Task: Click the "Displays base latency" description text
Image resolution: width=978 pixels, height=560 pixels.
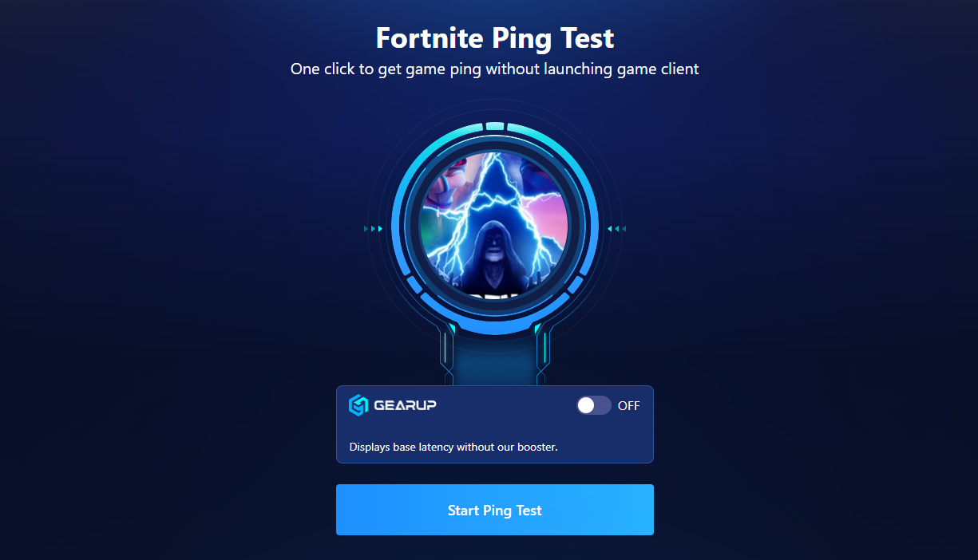Action: 453,447
